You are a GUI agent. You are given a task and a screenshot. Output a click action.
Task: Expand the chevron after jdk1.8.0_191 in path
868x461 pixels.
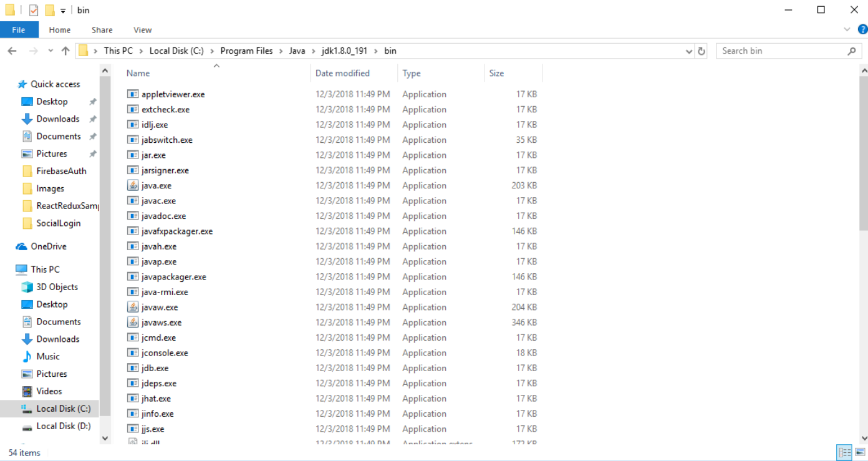(377, 51)
